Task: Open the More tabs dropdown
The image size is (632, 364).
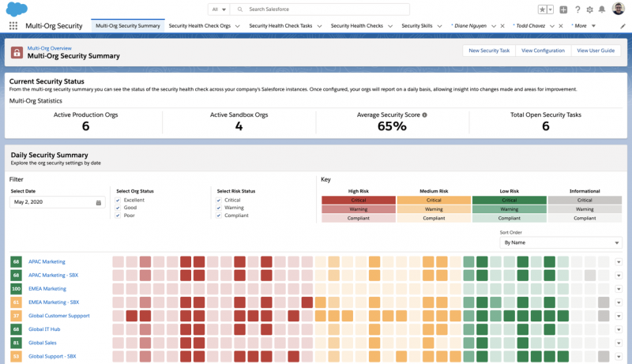Action: click(584, 26)
